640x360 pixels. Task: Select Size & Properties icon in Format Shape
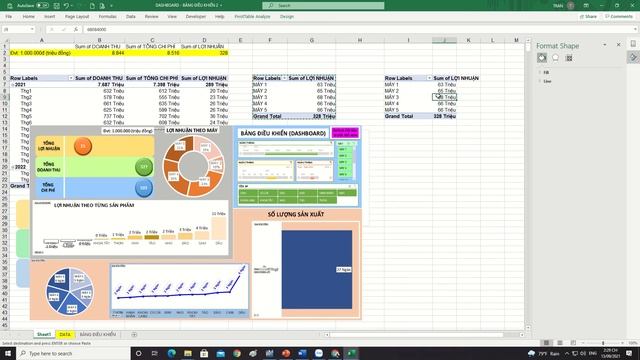[569, 58]
